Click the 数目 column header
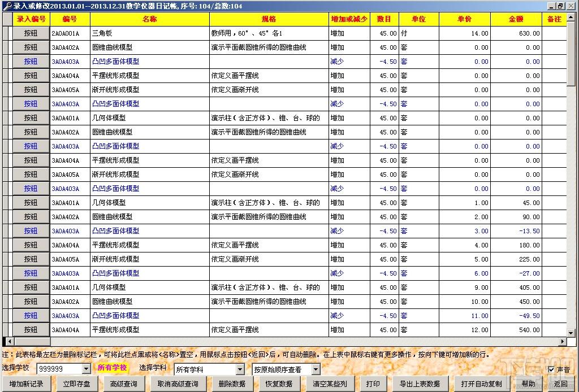The height and width of the screenshot is (392, 579). (x=384, y=19)
